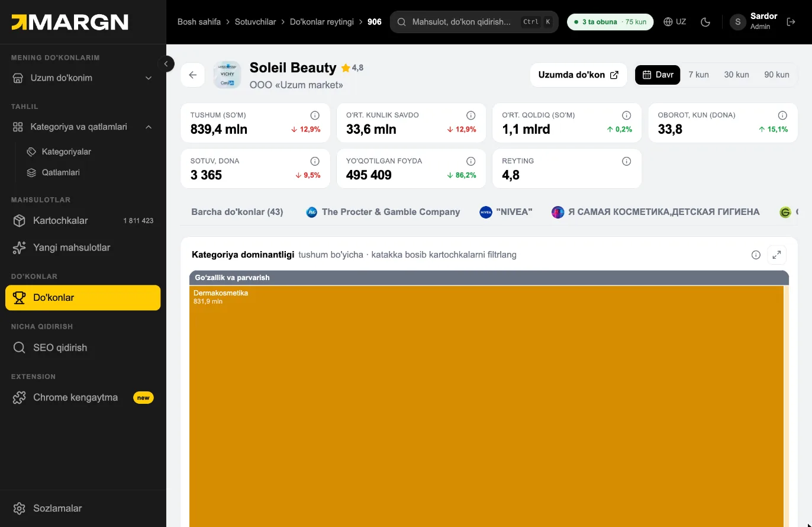812x527 pixels.
Task: Collapse the Kategoriya va qatlamlari section
Action: click(x=83, y=127)
